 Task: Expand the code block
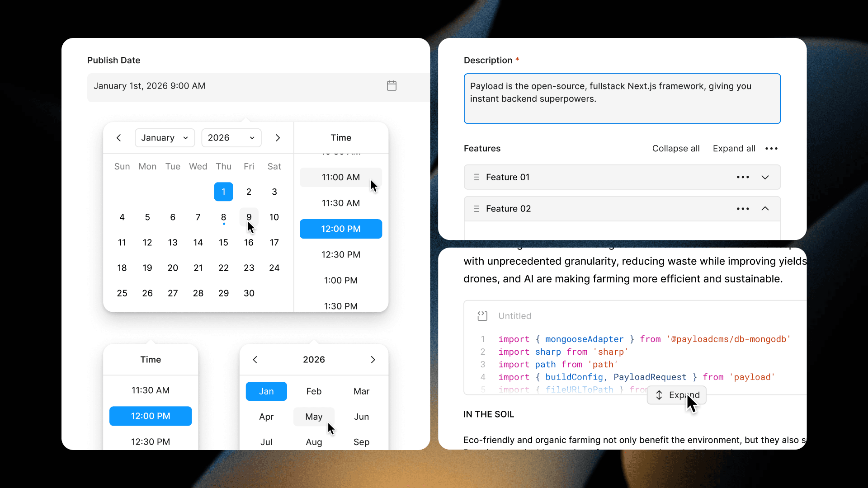(677, 395)
